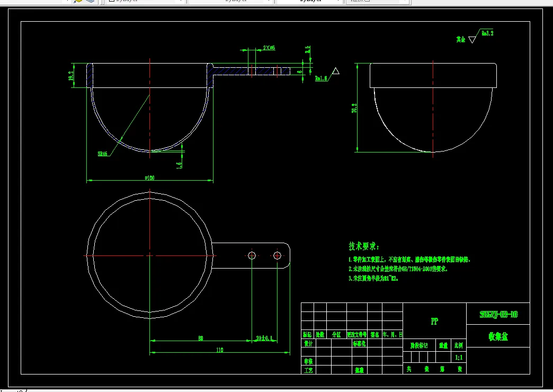Click the 更改文件号 cell in revision table
553x392 pixels.
tap(356, 334)
